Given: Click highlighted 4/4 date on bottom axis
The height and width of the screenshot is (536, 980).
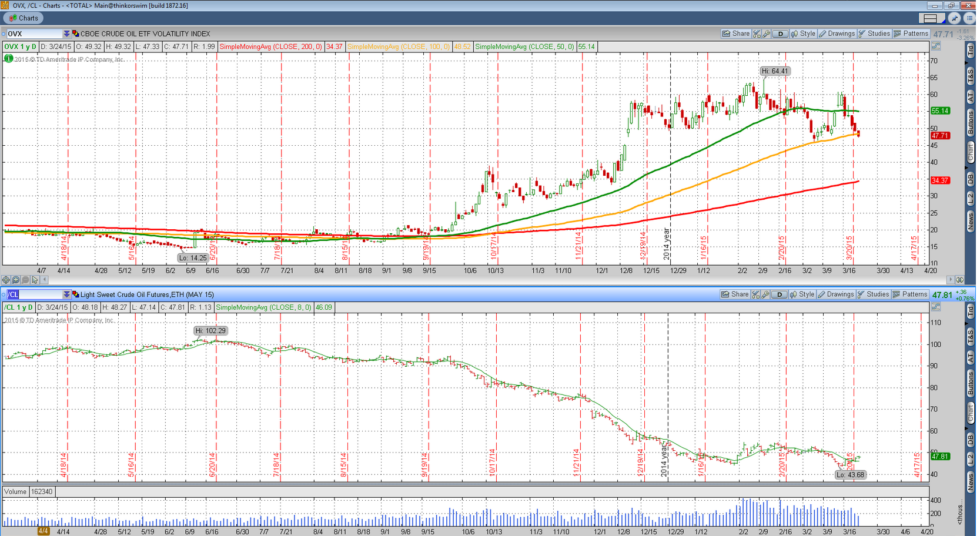Looking at the screenshot, I should (x=43, y=531).
